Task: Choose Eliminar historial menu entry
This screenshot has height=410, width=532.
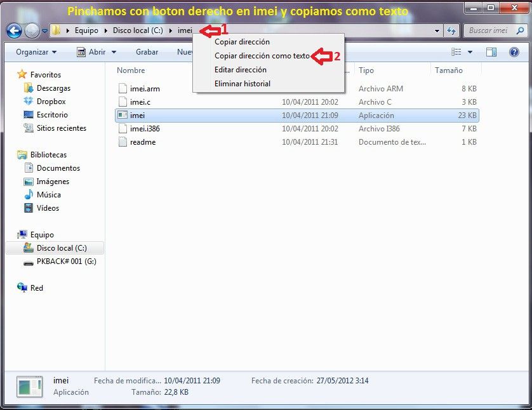Action: pyautogui.click(x=243, y=84)
